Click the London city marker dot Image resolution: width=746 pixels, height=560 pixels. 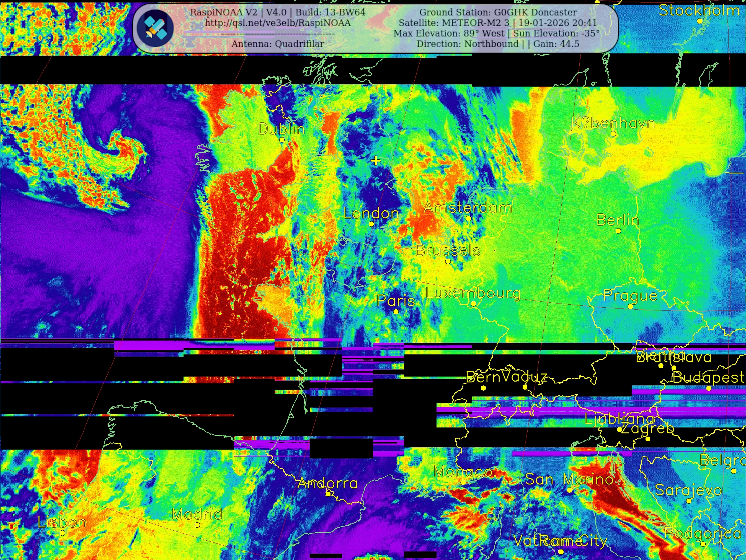371,224
